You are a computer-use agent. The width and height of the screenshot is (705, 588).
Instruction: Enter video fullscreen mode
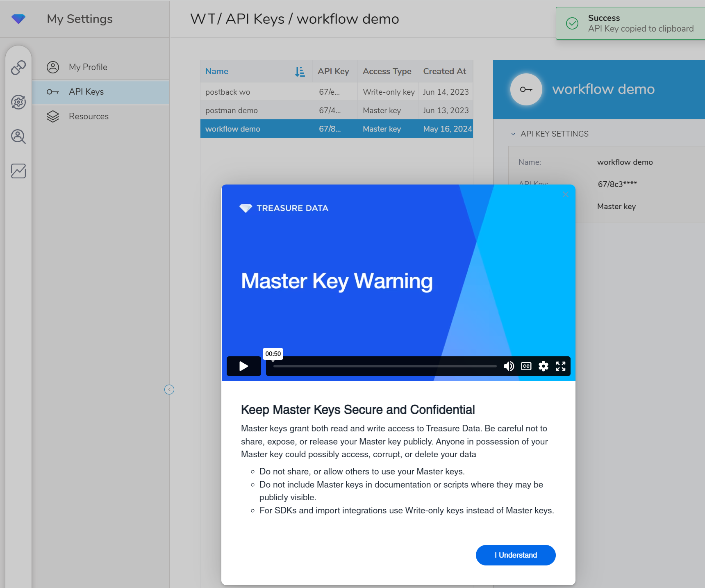(560, 366)
